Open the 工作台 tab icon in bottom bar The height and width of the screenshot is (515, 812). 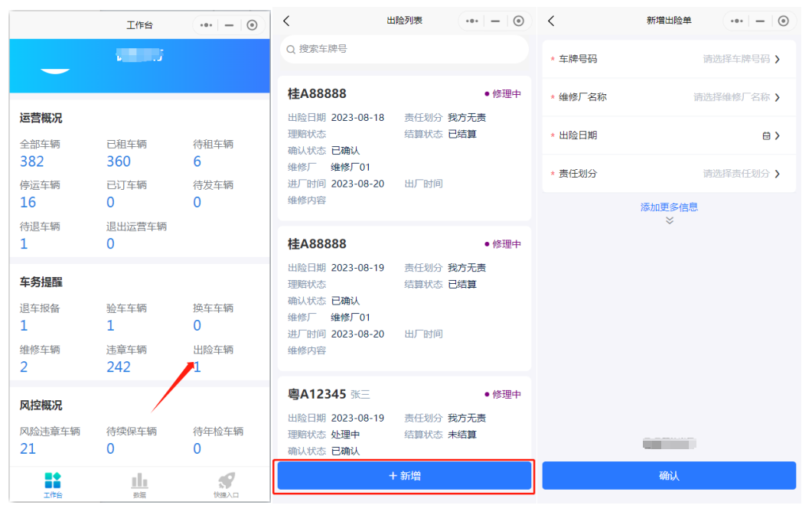pos(53,481)
